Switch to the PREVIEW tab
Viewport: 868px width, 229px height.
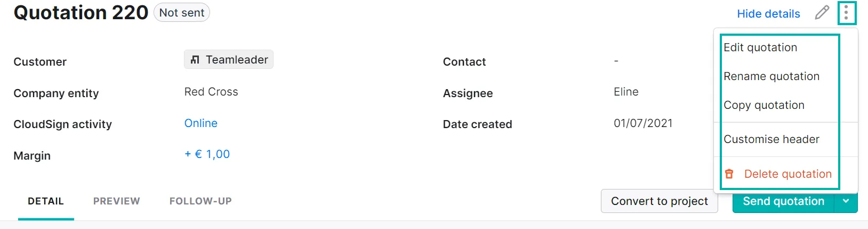point(117,201)
